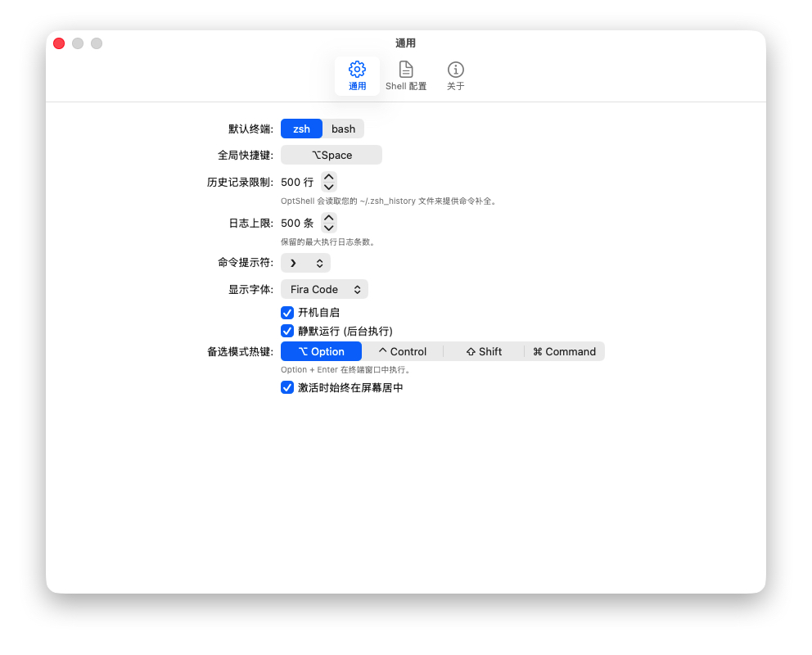
Task: Click the ⌥Space global shortcut recorder
Action: tap(332, 155)
